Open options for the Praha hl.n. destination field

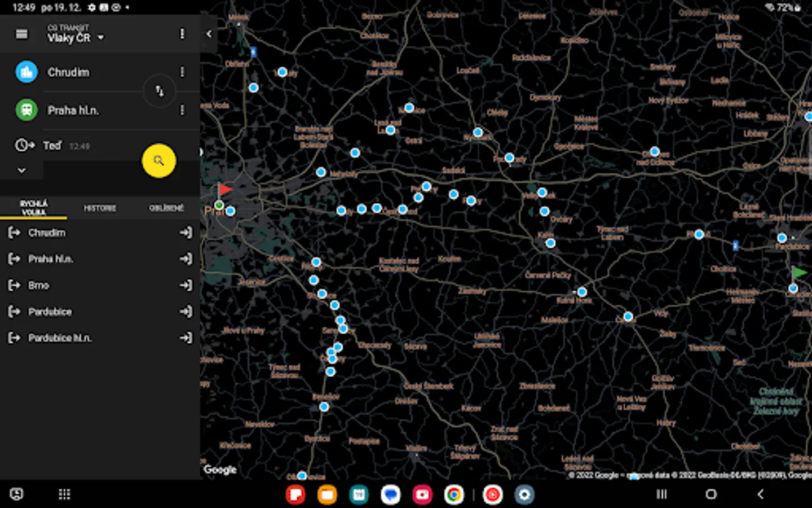(x=182, y=110)
